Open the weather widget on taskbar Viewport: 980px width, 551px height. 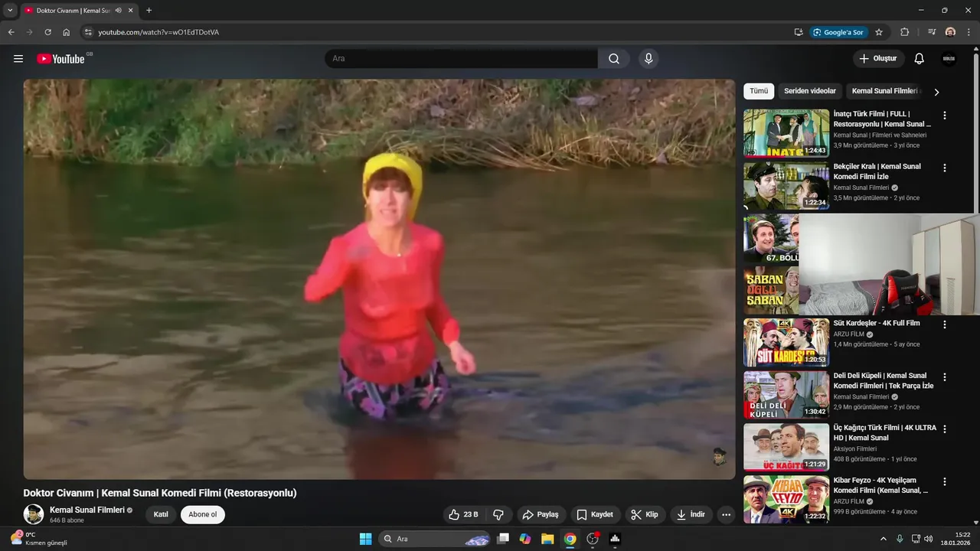(39, 539)
